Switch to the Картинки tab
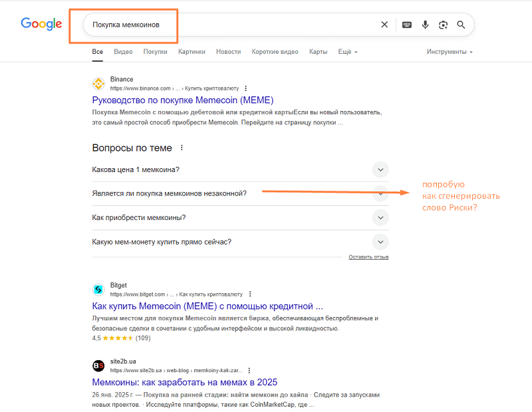 pos(192,52)
